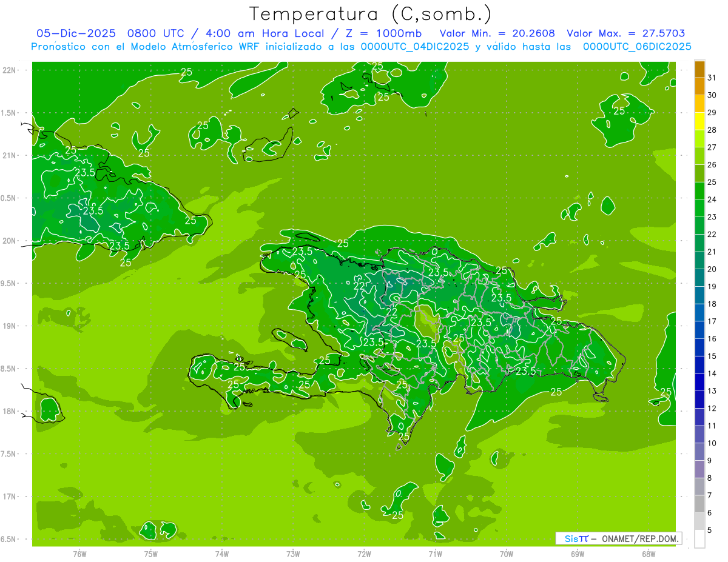
Task: Click the '73W' longitude axis label
Action: [293, 554]
